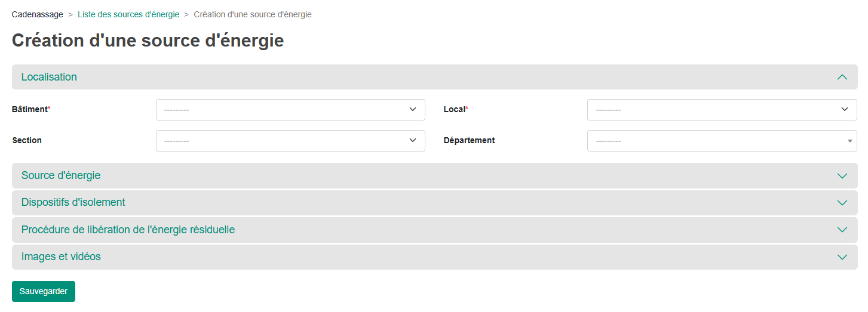Click arrow icon in Local select
Viewport: 868px width, 312px height.
pos(845,110)
